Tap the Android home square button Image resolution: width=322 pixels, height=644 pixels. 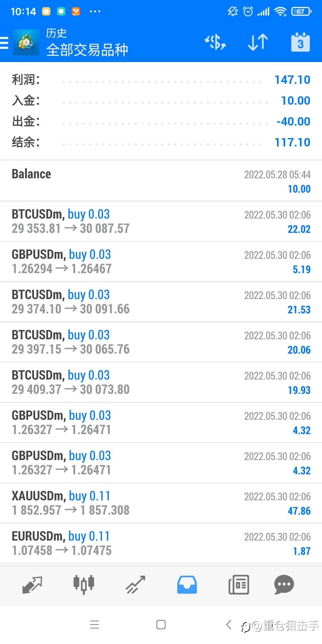(161, 624)
